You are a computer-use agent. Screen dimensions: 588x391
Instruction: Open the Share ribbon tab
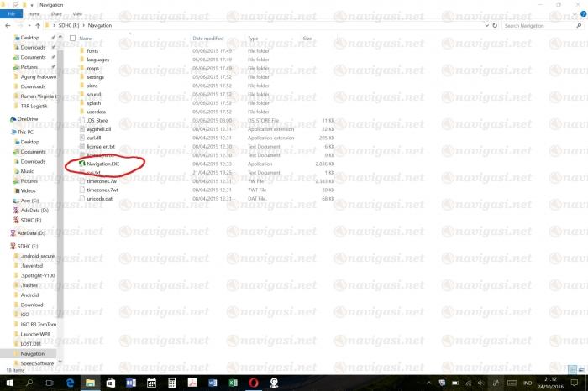point(55,14)
